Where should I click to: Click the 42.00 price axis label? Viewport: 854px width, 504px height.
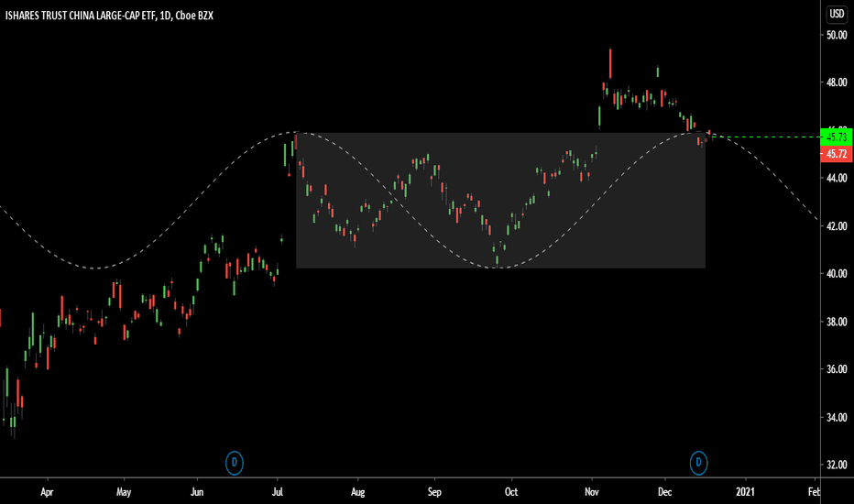point(837,225)
